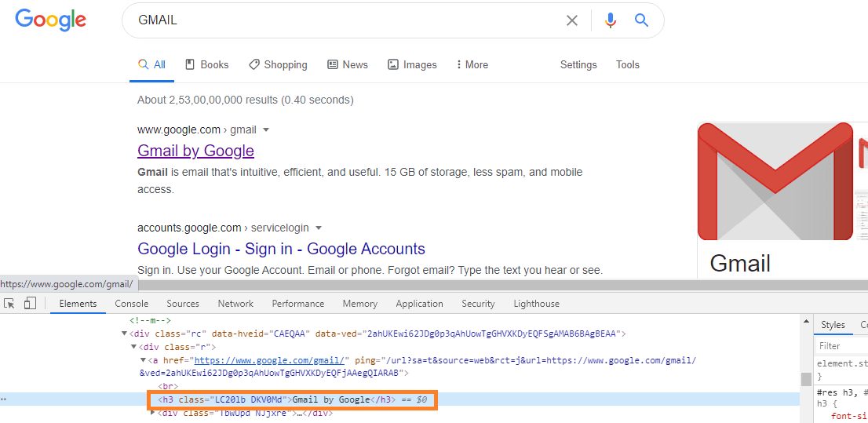
Task: Open the Lighthouse tab in DevTools
Action: tap(536, 304)
